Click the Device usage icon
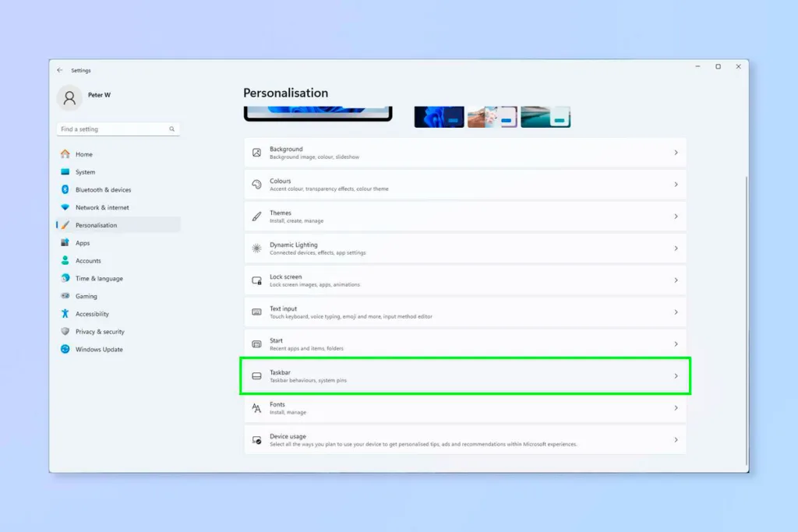 point(256,440)
